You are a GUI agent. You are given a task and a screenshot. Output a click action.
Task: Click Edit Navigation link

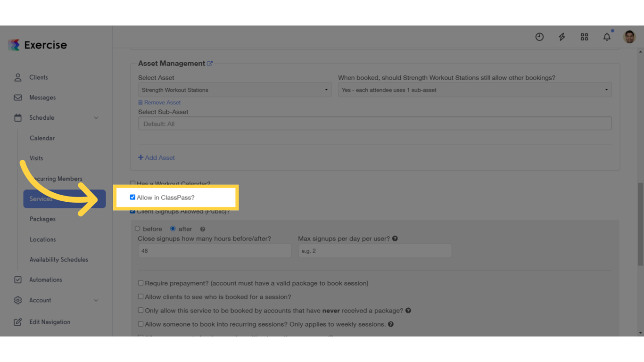click(x=50, y=322)
